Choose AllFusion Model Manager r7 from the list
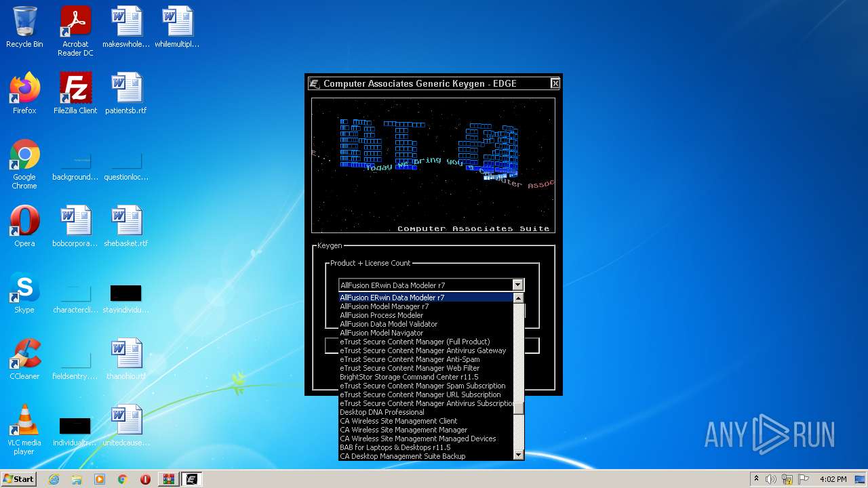Screen dimensions: 868x488 click(x=426, y=306)
